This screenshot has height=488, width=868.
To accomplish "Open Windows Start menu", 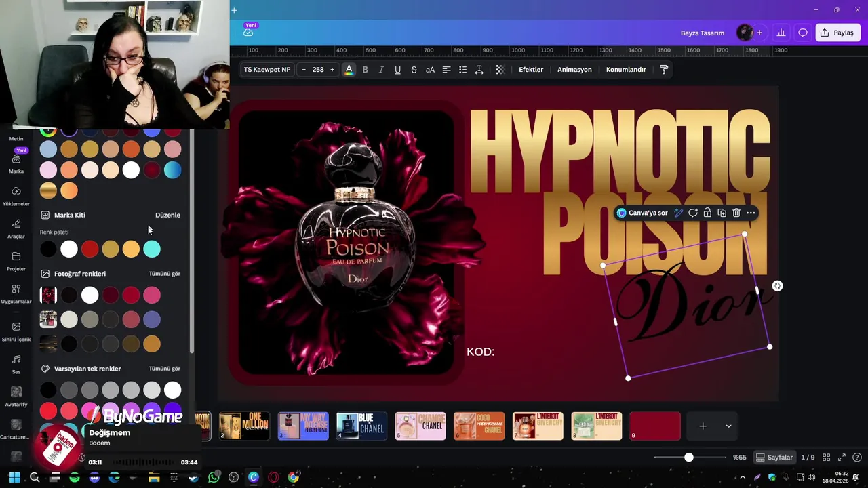I will [14, 478].
